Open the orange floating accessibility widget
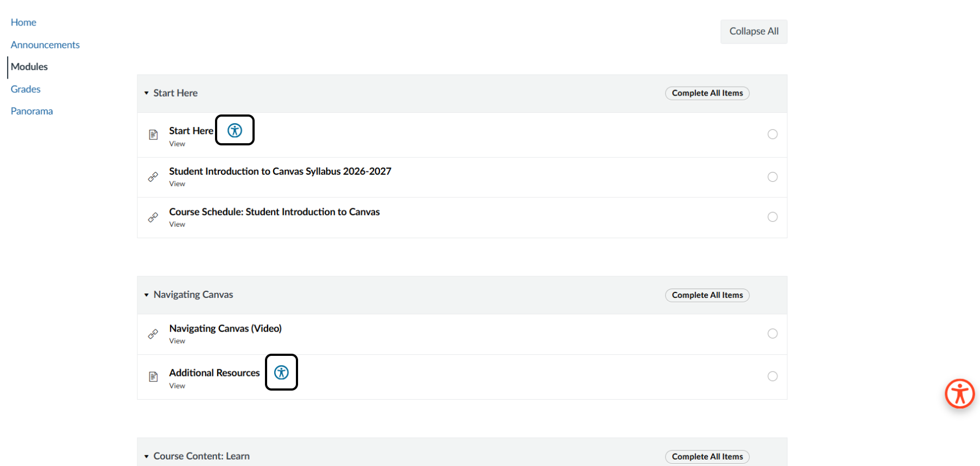980x466 pixels. pos(960,394)
